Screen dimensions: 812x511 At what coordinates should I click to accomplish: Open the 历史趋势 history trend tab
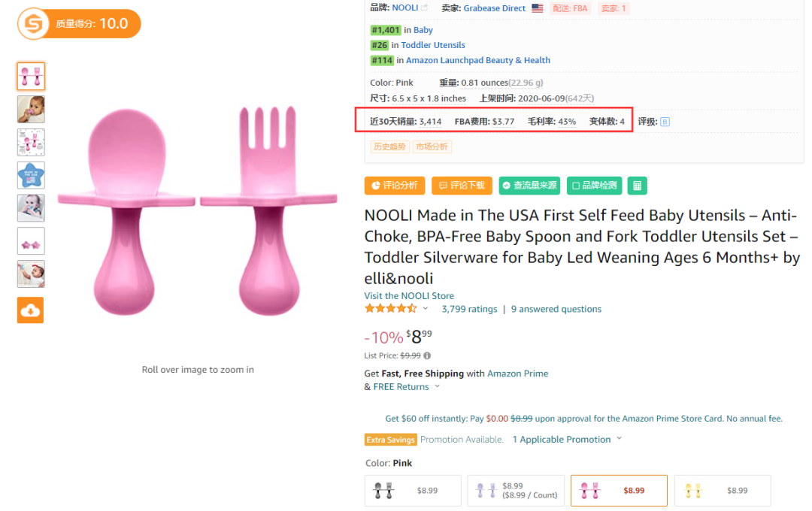pyautogui.click(x=389, y=147)
